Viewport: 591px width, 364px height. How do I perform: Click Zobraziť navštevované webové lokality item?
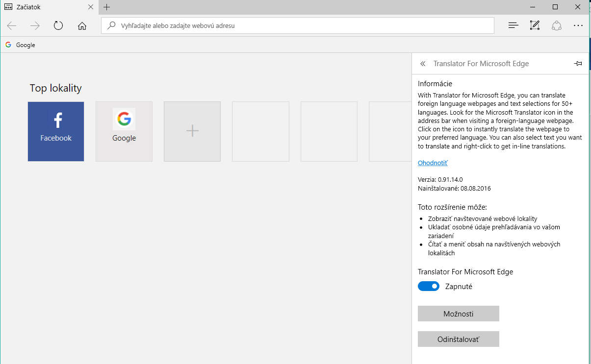pos(483,218)
